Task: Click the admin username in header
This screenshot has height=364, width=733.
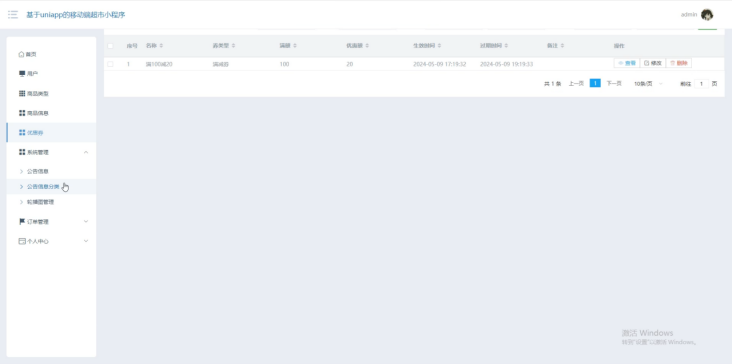Action: (689, 14)
